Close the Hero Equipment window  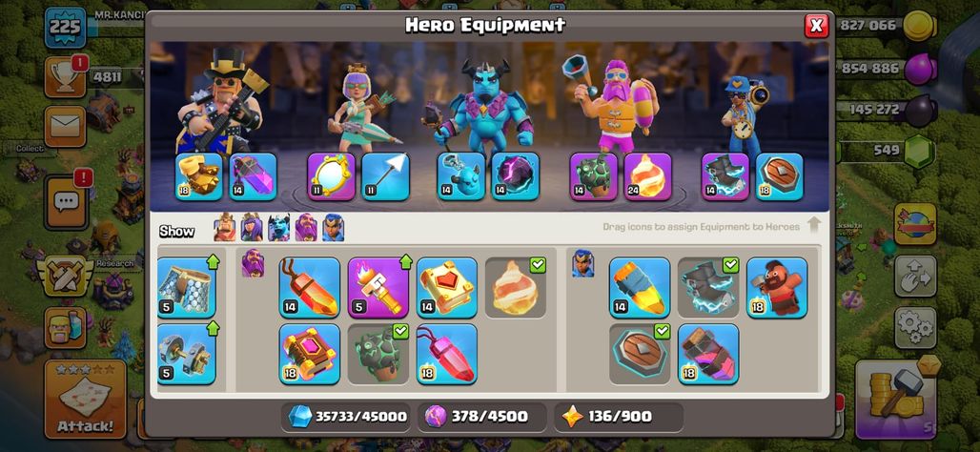(816, 26)
